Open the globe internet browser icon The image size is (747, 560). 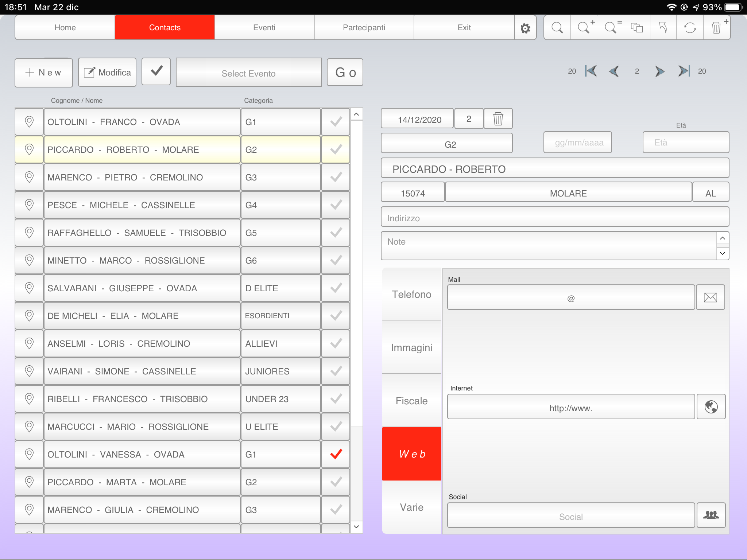point(711,407)
